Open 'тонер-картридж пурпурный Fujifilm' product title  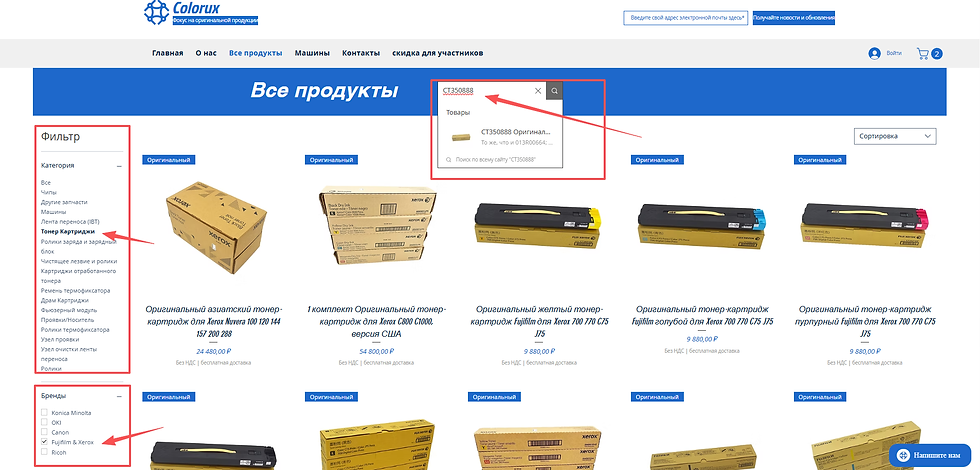[866, 321]
